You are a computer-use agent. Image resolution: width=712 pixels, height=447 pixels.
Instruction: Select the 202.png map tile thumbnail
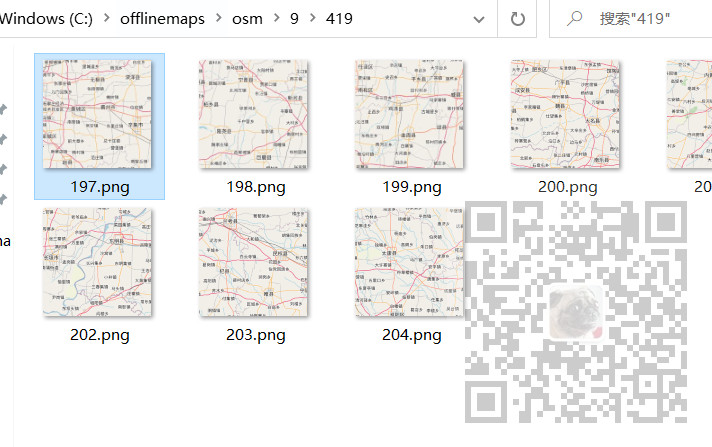tap(97, 262)
